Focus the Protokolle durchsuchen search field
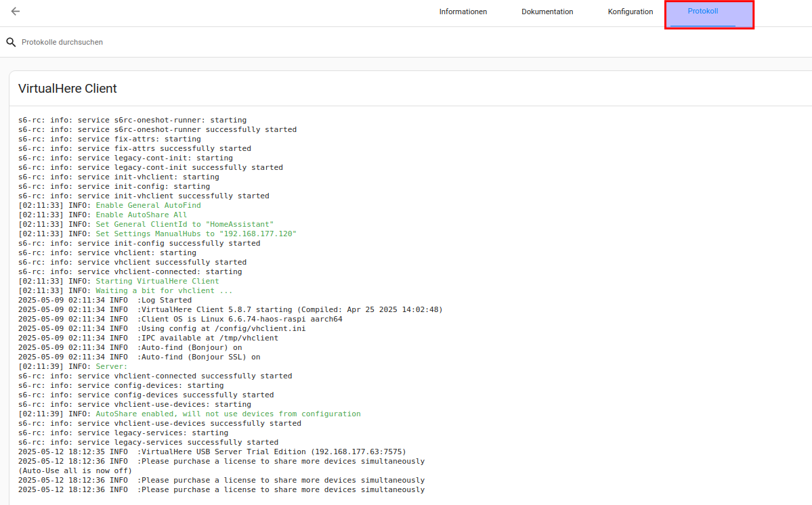Viewport: 812px width, 505px height. coord(203,42)
